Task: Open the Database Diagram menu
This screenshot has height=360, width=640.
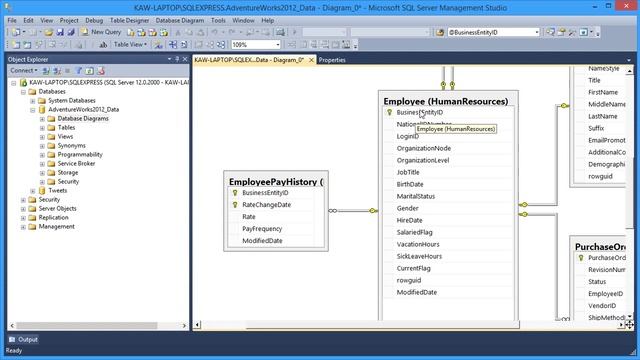Action: (180, 20)
